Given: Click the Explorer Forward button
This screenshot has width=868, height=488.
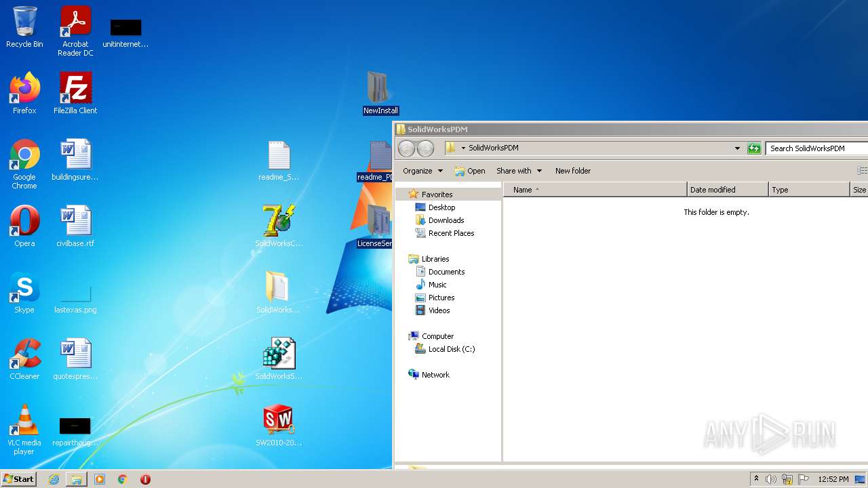Looking at the screenshot, I should click(425, 148).
